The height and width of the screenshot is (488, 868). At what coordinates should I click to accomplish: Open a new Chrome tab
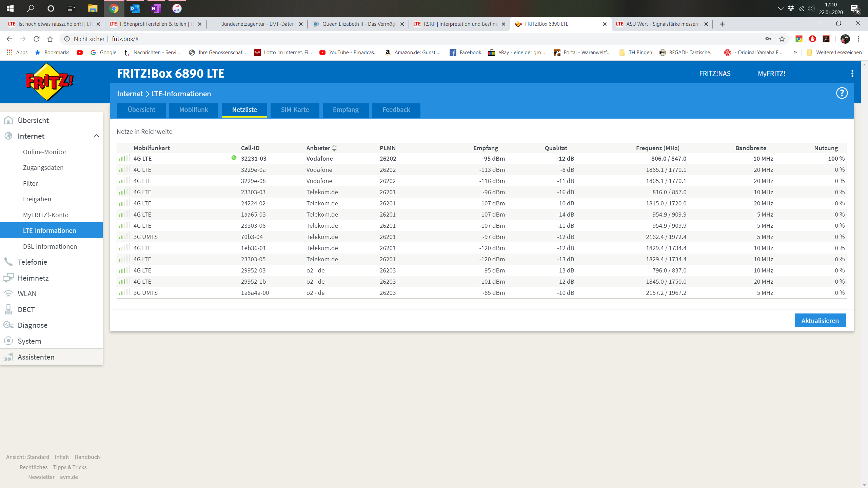coord(722,24)
